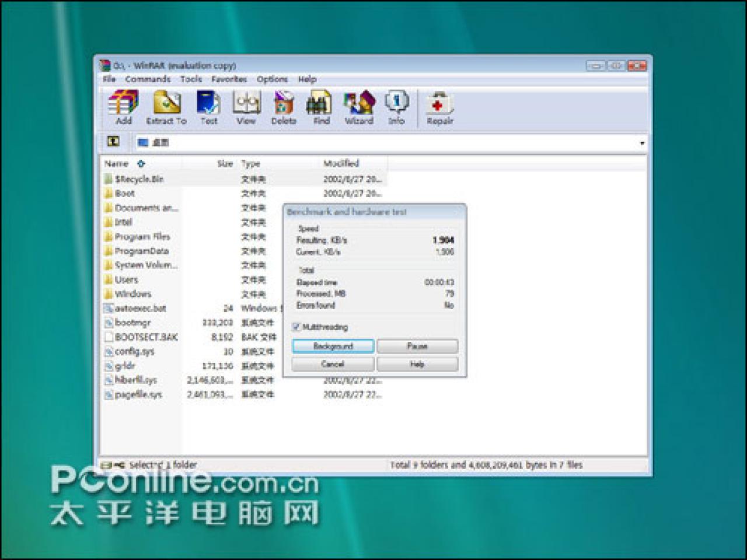This screenshot has width=747, height=560.
Task: Click the BOOTSECT.BAK file icon
Action: (109, 337)
